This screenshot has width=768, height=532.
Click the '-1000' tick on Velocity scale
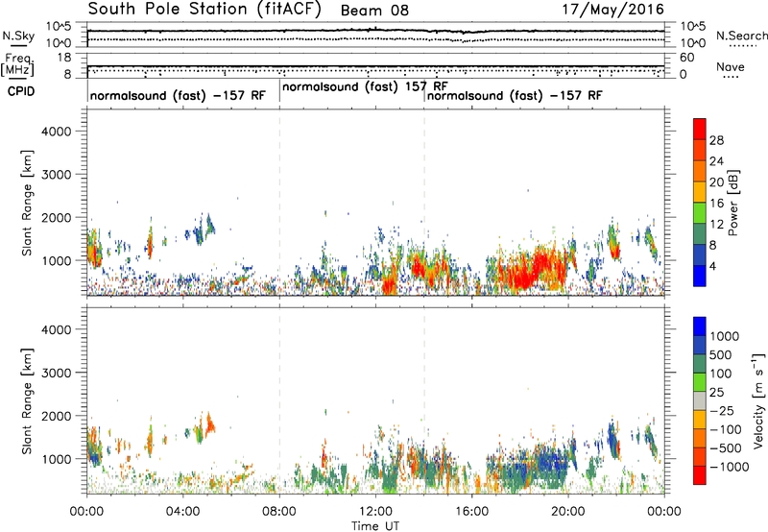tap(729, 467)
